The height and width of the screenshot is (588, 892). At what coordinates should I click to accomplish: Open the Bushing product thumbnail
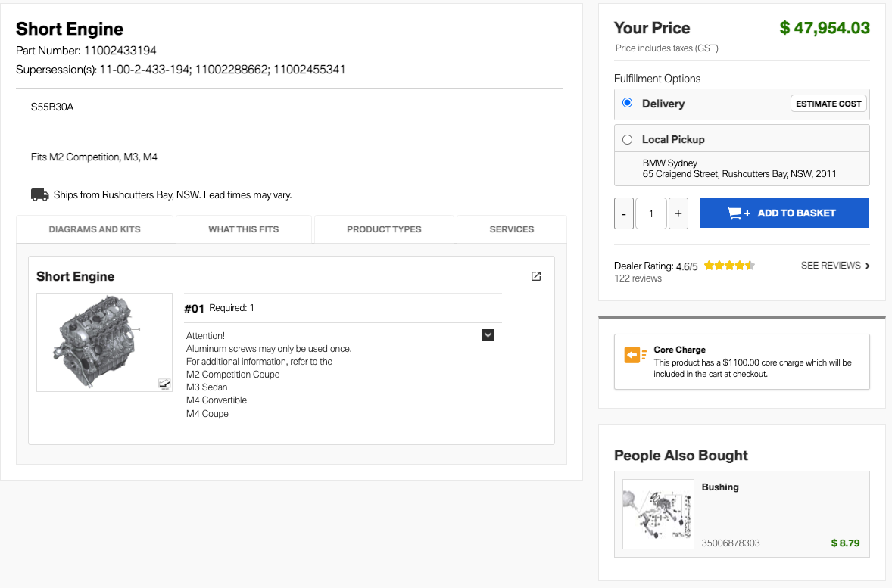pyautogui.click(x=658, y=514)
